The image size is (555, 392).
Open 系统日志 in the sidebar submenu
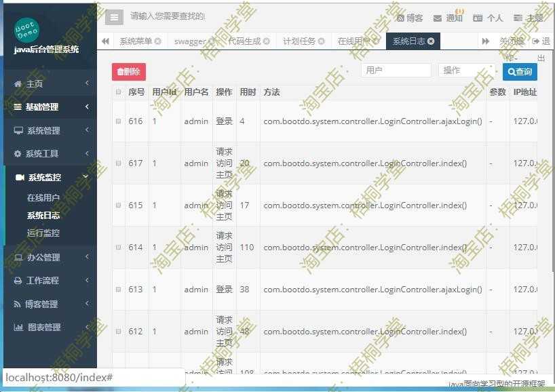tap(43, 216)
